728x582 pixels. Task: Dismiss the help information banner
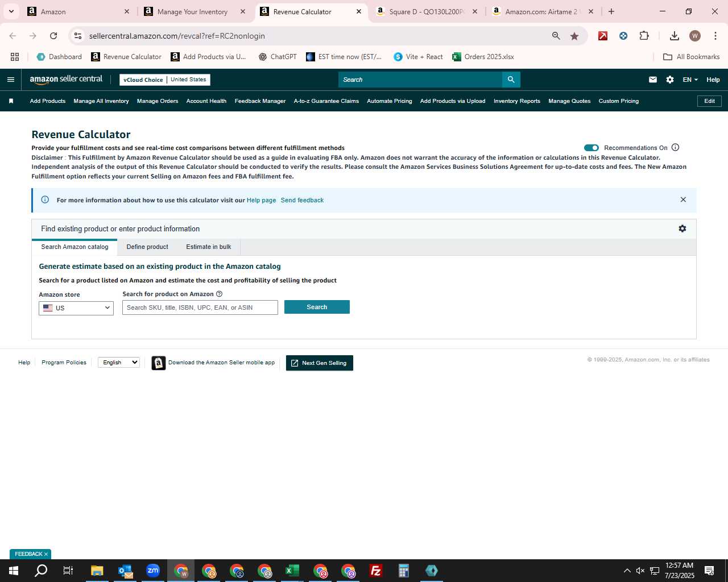pos(683,199)
